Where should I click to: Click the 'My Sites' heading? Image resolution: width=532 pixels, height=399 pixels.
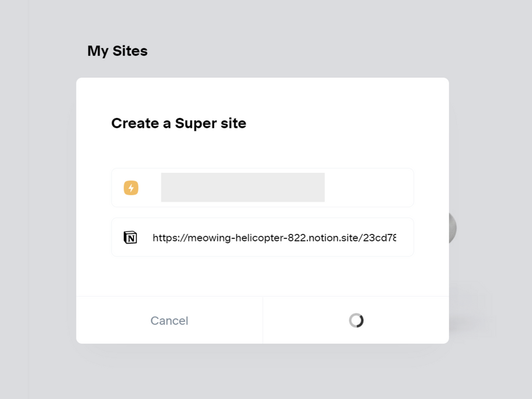point(117,51)
